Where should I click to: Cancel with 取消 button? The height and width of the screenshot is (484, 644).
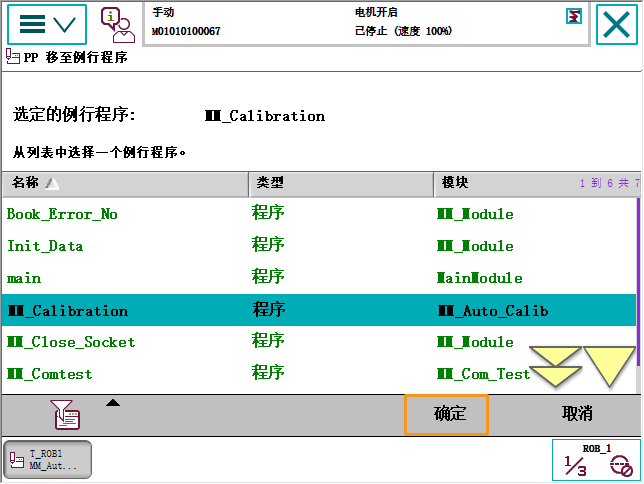pos(577,414)
